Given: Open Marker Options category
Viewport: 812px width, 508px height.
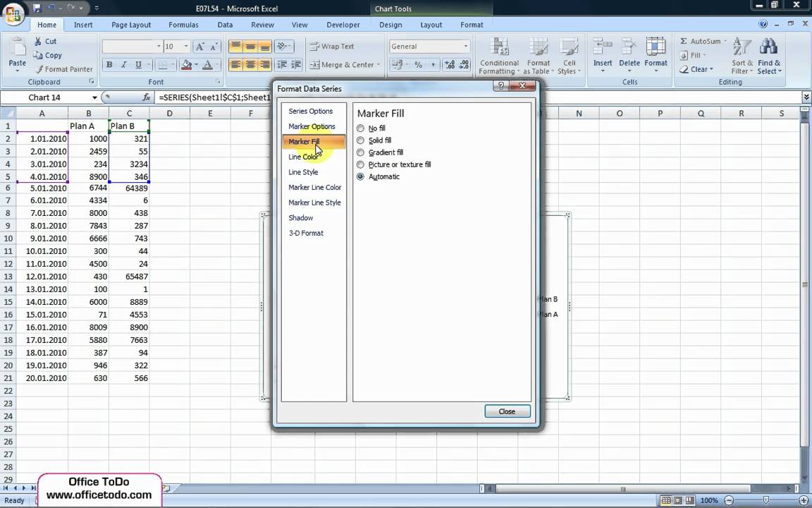Looking at the screenshot, I should pos(312,126).
